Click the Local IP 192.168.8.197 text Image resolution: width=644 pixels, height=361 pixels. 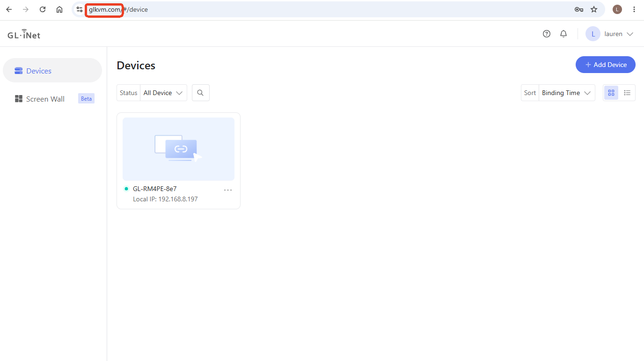click(165, 199)
